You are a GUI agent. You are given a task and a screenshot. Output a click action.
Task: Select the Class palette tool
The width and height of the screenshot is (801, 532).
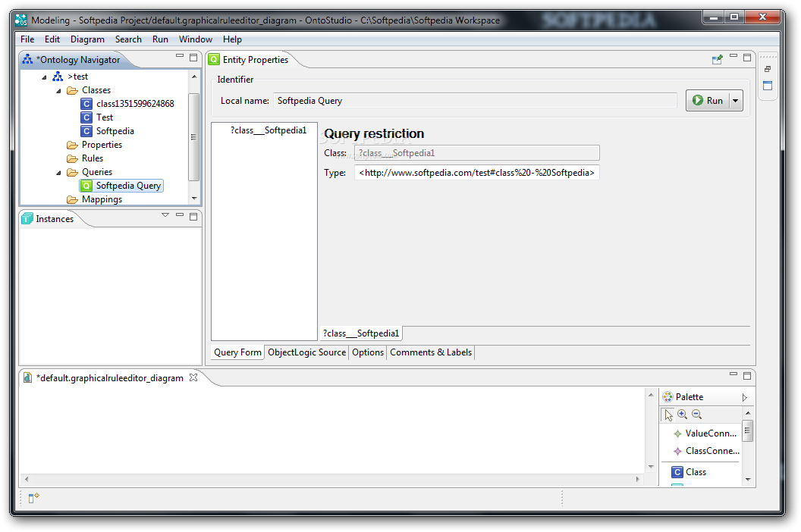689,472
